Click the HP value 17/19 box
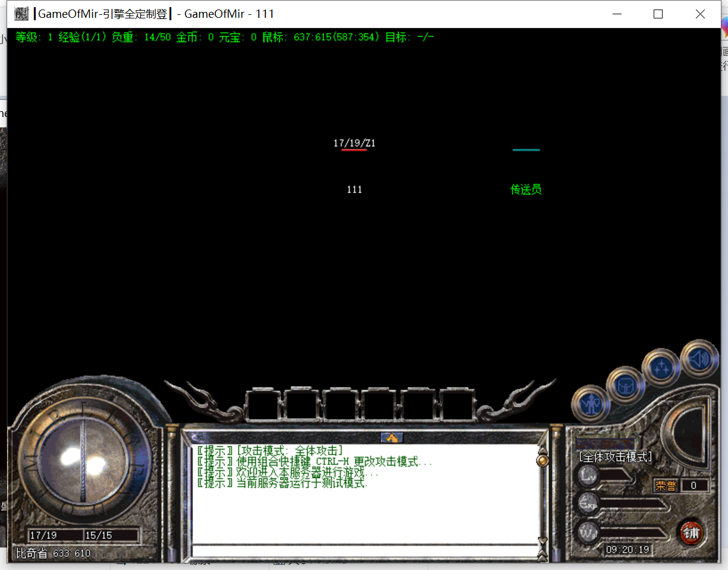The height and width of the screenshot is (570, 728). 55,536
